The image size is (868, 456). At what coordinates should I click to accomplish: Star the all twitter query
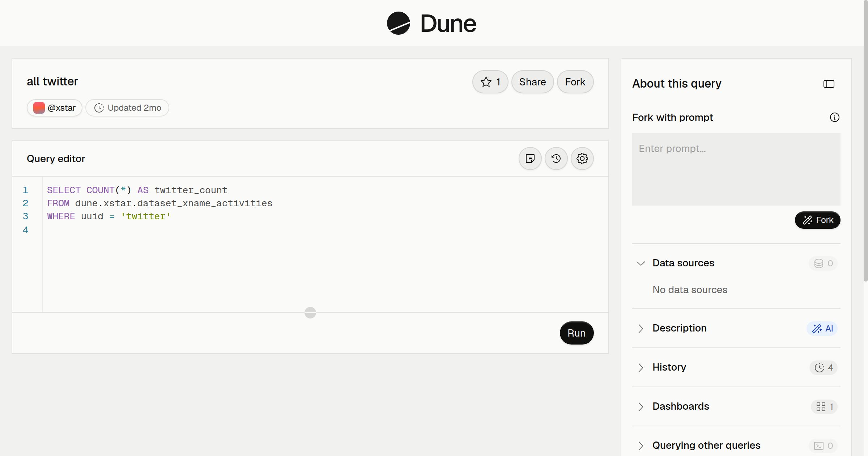pyautogui.click(x=490, y=82)
